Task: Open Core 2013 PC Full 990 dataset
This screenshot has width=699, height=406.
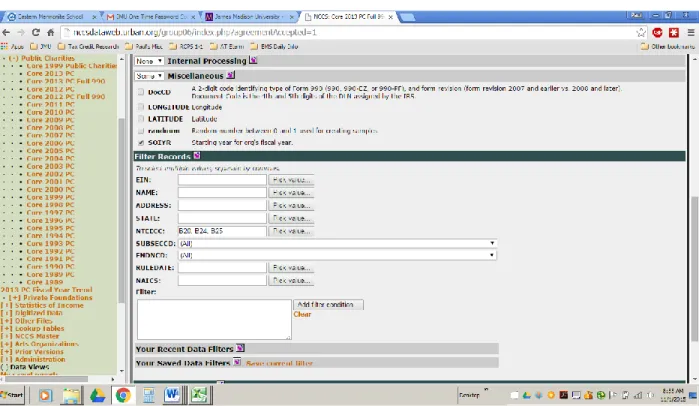Action: click(x=66, y=81)
